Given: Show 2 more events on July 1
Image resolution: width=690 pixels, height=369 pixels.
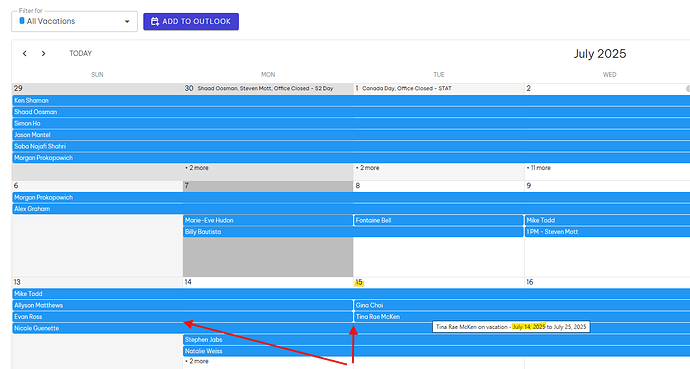Looking at the screenshot, I should [x=367, y=168].
